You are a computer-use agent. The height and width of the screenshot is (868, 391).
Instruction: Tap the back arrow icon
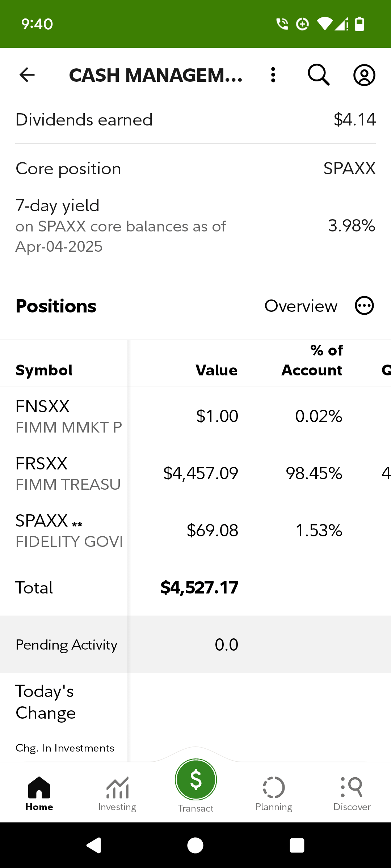click(x=27, y=75)
